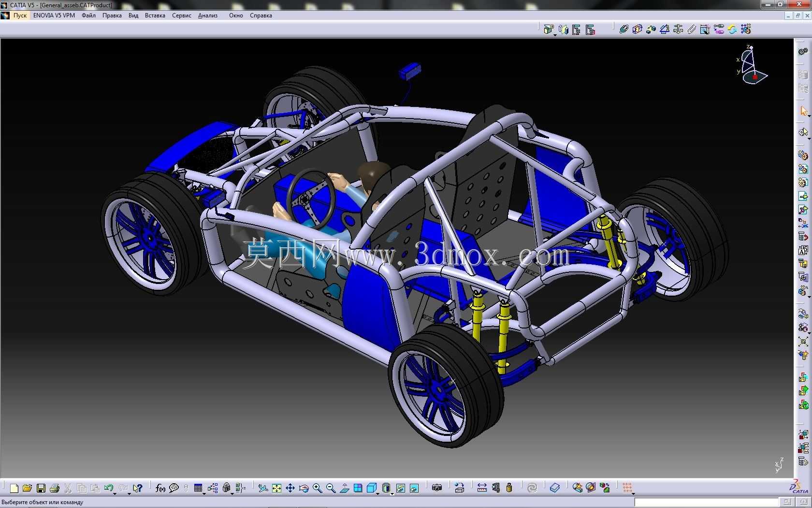Open the Shading render style dropdown
Screen dimensions: 812x508
click(392, 493)
